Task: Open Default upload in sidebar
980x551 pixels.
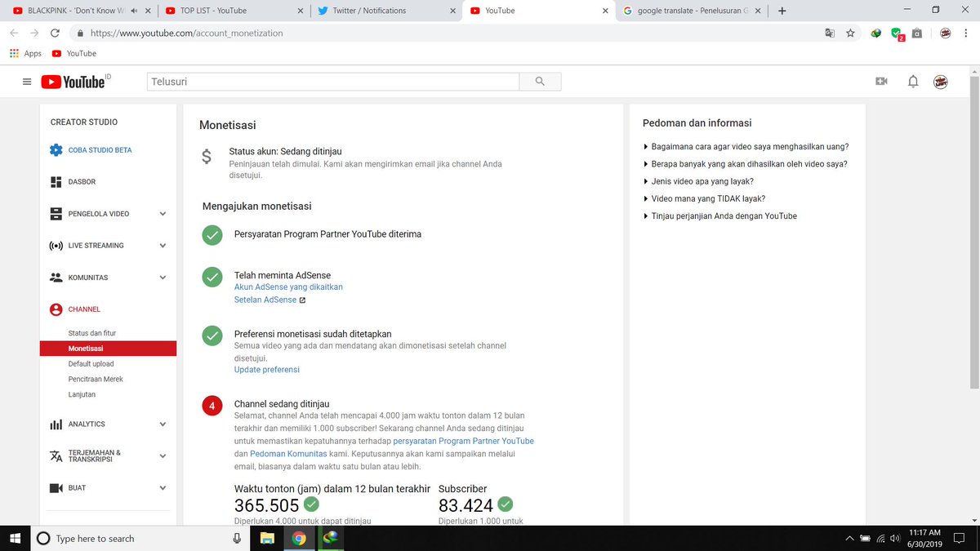Action: (91, 364)
